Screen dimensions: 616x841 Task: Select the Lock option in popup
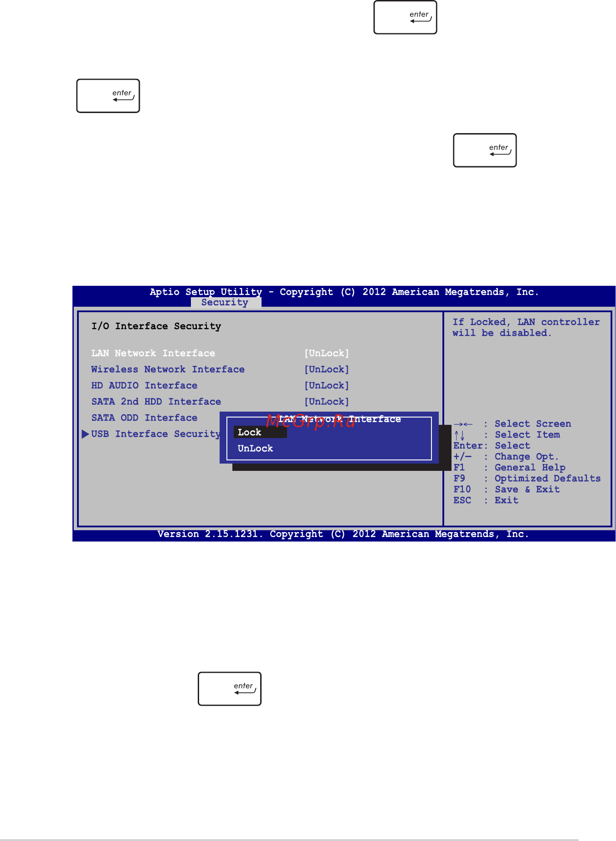point(260,432)
